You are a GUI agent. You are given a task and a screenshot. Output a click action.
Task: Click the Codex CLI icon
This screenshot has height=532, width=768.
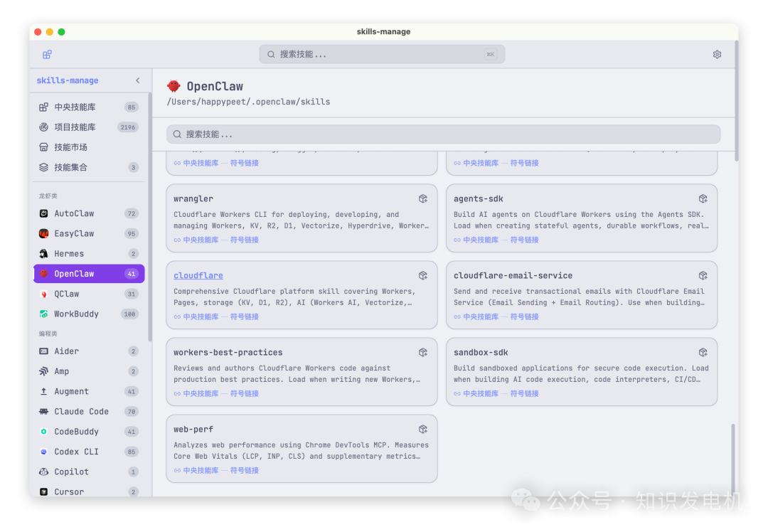(43, 452)
